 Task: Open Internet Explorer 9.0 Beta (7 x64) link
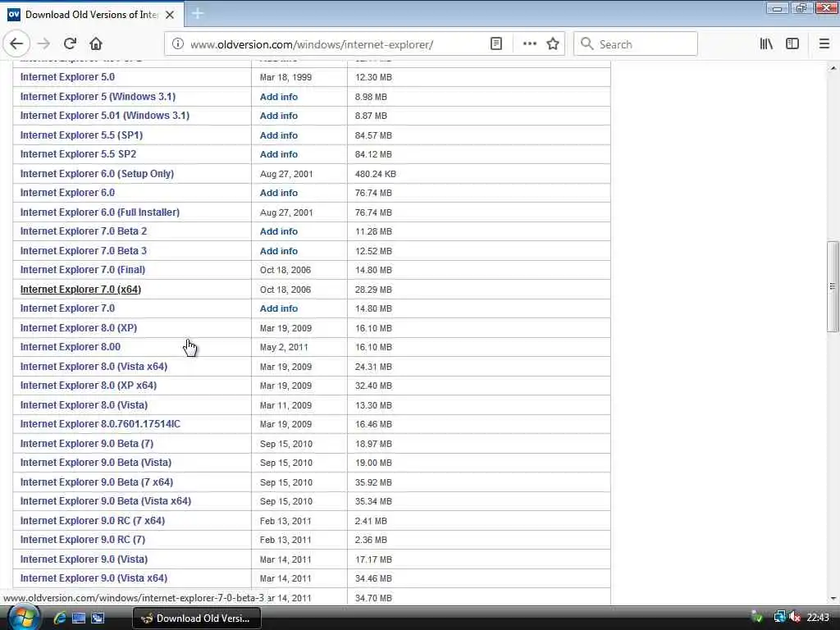point(97,482)
